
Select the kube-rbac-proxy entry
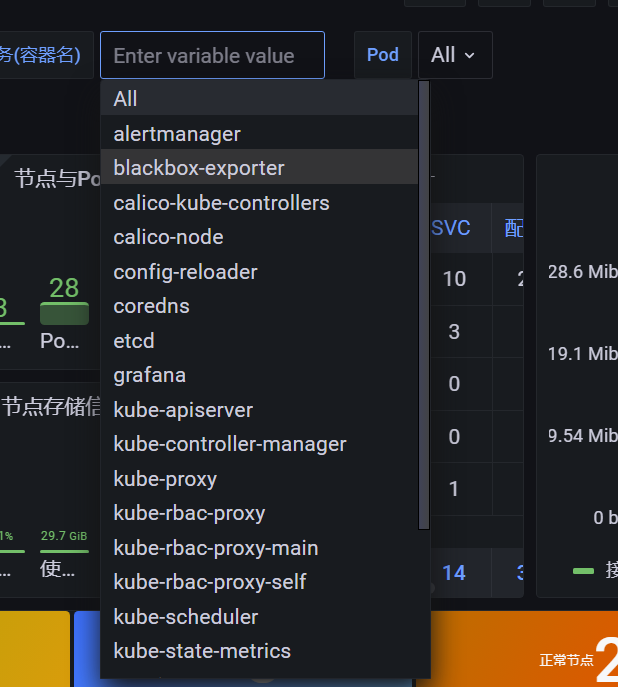[259, 513]
